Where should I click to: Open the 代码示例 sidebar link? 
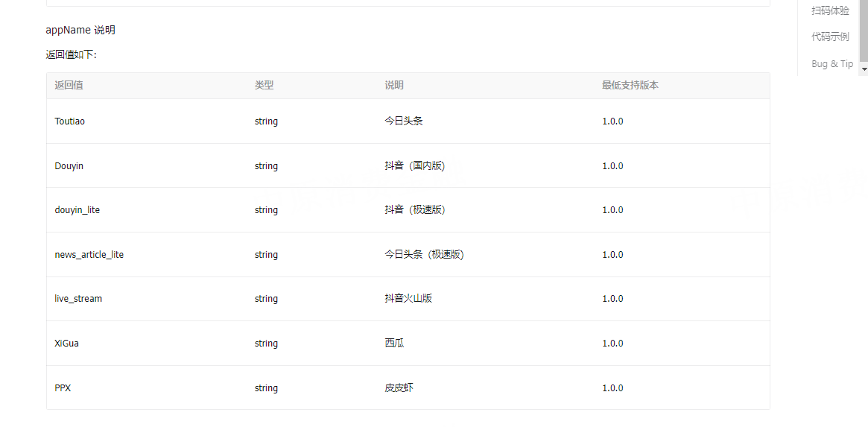[x=830, y=37]
